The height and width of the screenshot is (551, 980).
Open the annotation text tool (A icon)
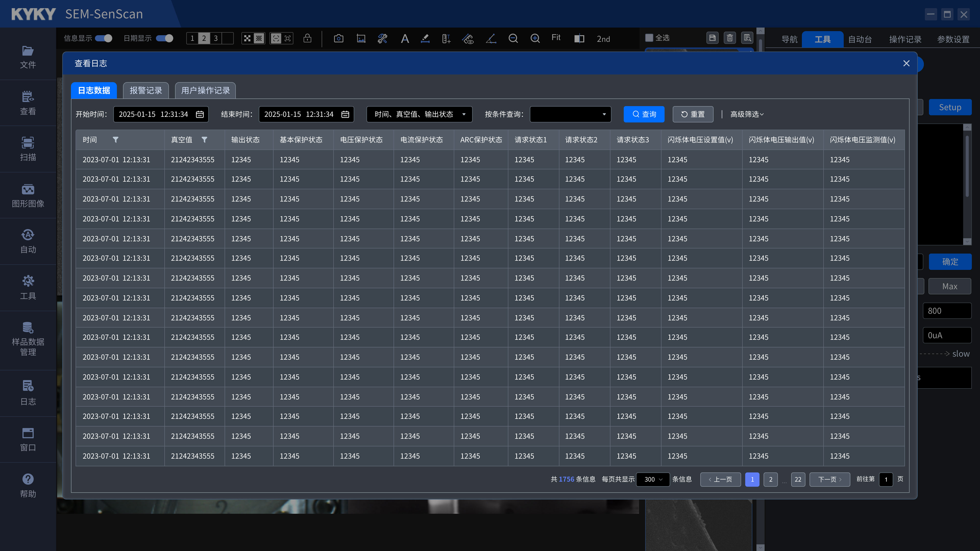[x=405, y=39]
